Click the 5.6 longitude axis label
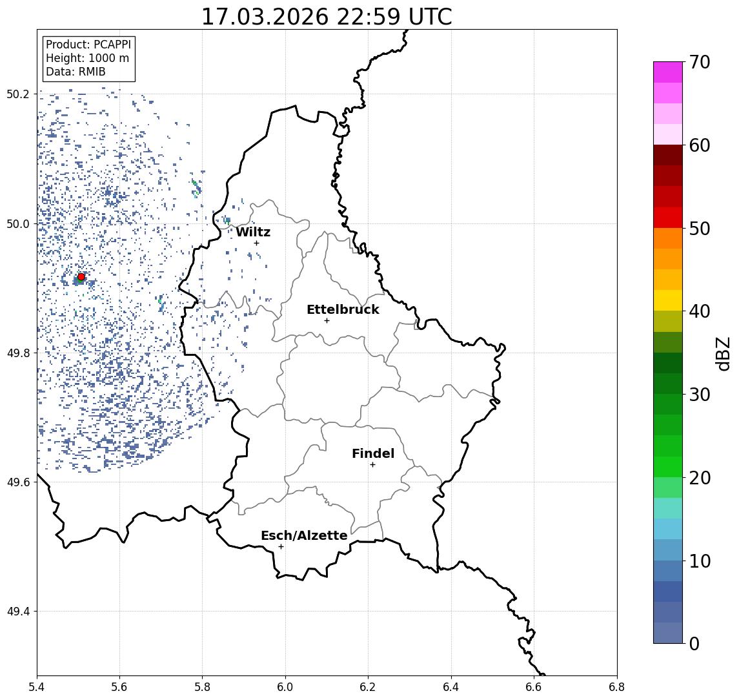 tap(119, 687)
